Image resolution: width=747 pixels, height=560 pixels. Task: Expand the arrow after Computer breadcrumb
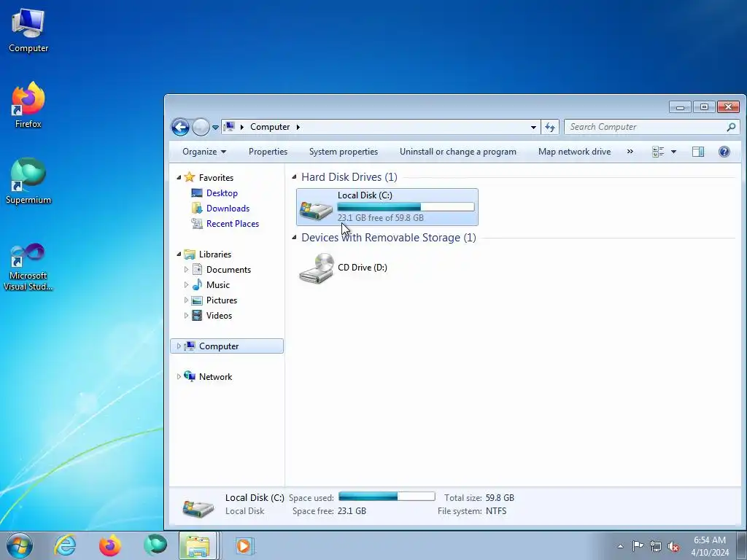pyautogui.click(x=298, y=127)
